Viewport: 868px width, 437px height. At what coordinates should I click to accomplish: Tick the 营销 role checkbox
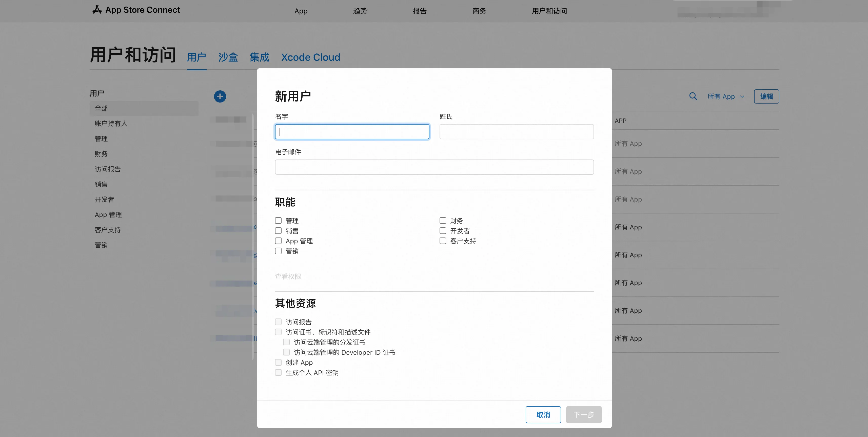click(278, 251)
